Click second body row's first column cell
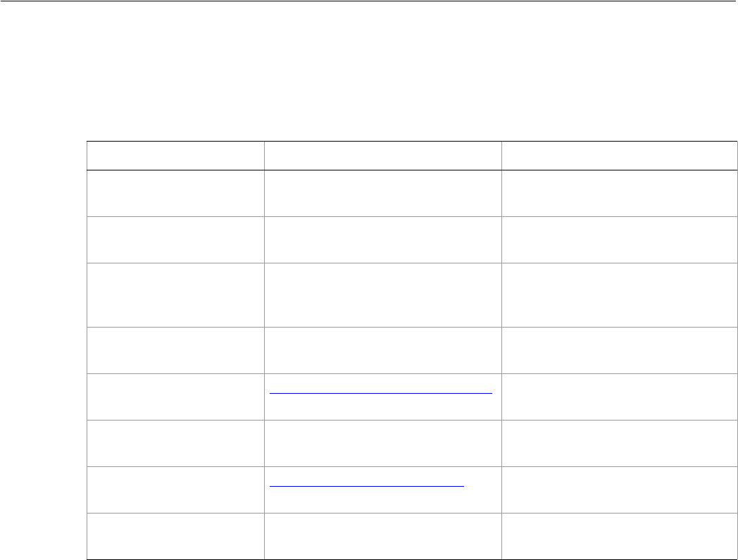Image resolution: width=738 pixels, height=560 pixels. point(175,239)
